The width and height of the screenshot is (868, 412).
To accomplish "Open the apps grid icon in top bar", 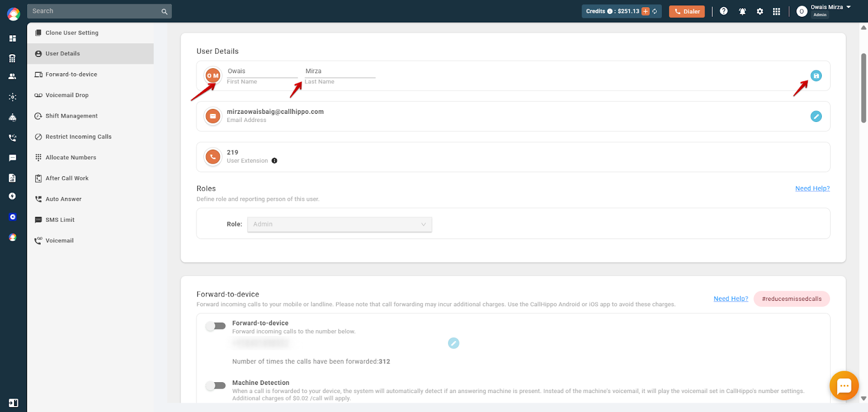I will pos(776,11).
